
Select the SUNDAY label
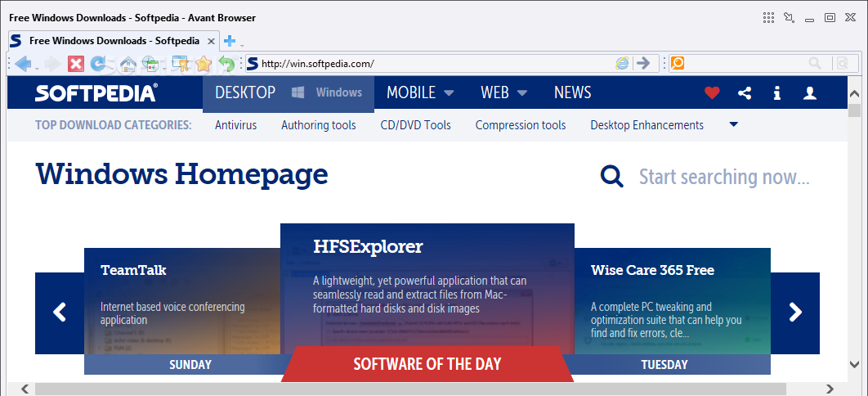[x=190, y=364]
